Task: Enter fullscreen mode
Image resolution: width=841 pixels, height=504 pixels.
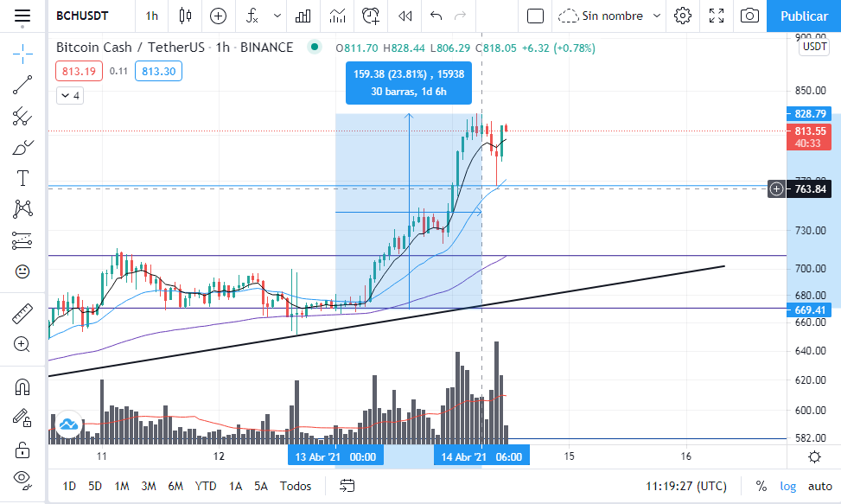Action: 717,16
